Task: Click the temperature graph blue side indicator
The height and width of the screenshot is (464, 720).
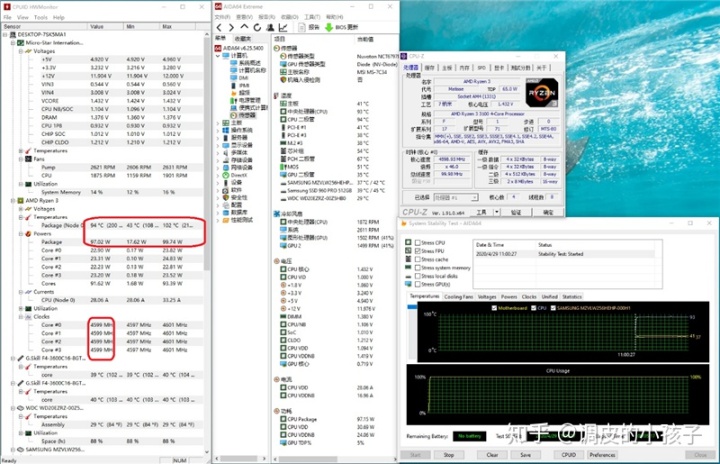Action: click(x=412, y=307)
